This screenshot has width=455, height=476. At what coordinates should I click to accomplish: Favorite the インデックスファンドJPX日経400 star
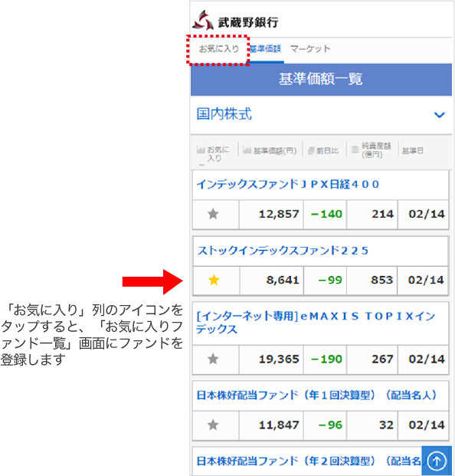[x=213, y=214]
